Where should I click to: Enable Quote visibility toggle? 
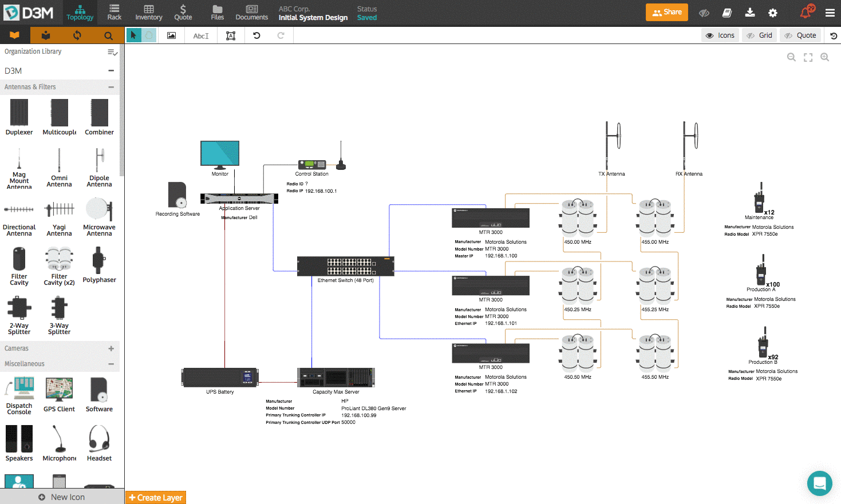coord(800,35)
